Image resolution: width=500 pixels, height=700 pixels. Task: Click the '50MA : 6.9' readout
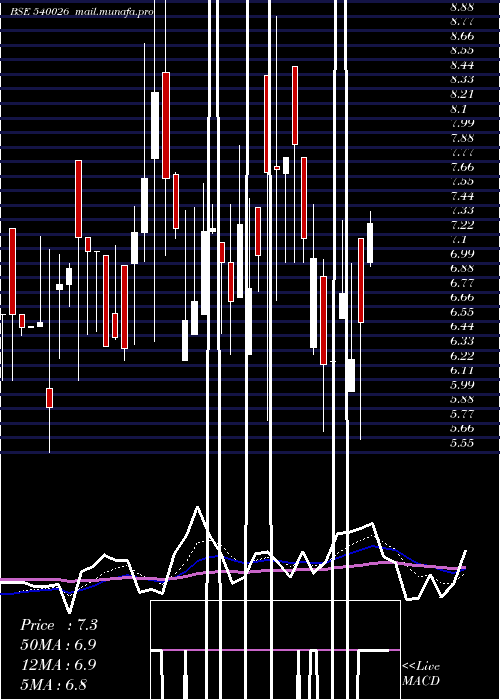click(x=59, y=645)
